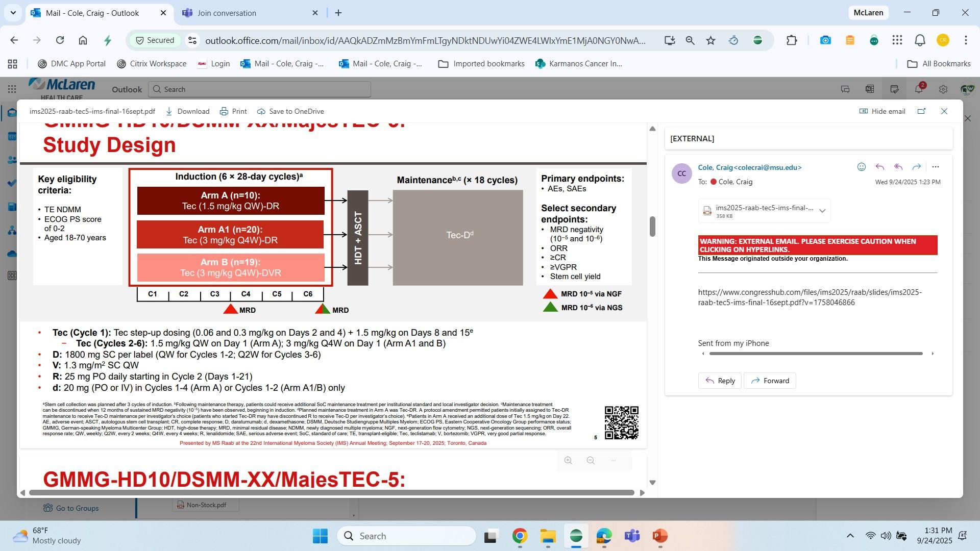Zoom out on the PDF preview
This screenshot has height=551, width=980.
591,461
